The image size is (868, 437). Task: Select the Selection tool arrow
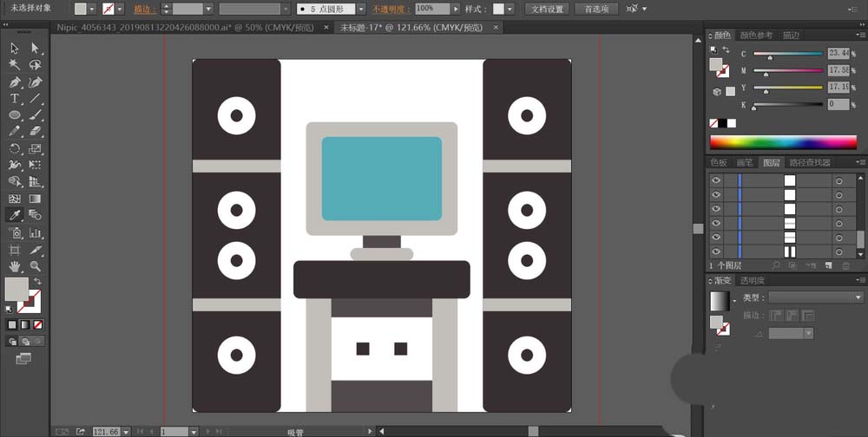pyautogui.click(x=15, y=49)
